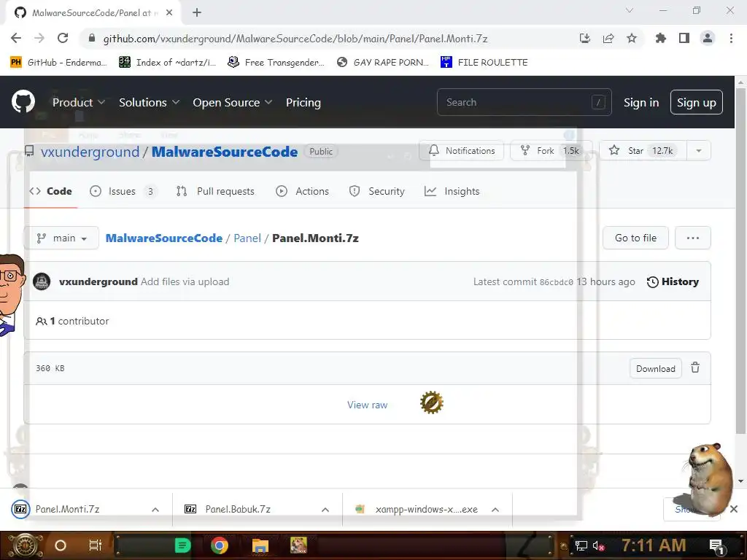Delete the file with the trash icon

(x=695, y=367)
